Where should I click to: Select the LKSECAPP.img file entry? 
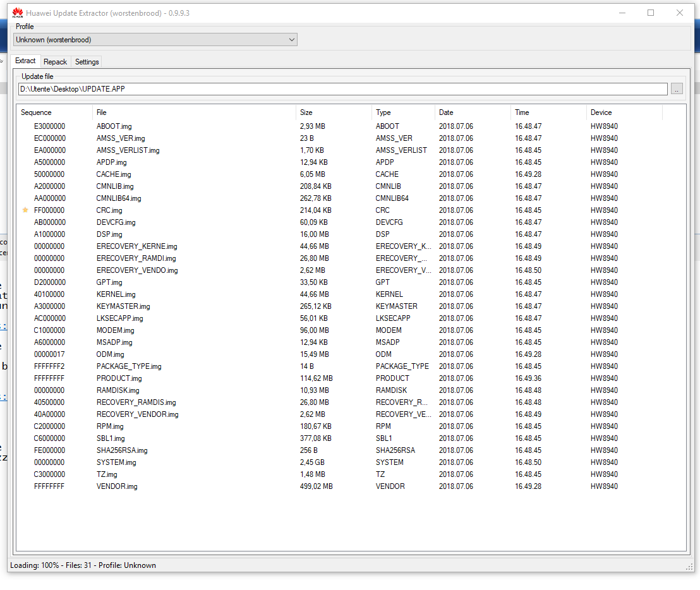(119, 319)
